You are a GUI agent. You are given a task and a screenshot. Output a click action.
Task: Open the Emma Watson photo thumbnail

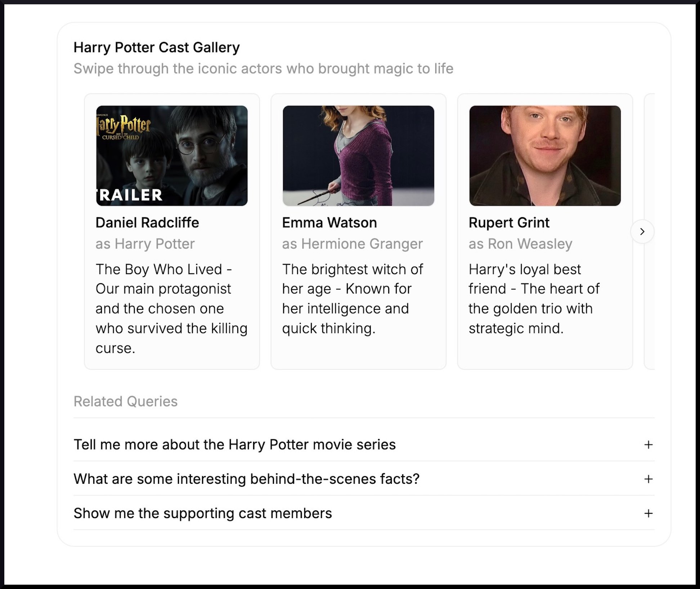pyautogui.click(x=358, y=156)
